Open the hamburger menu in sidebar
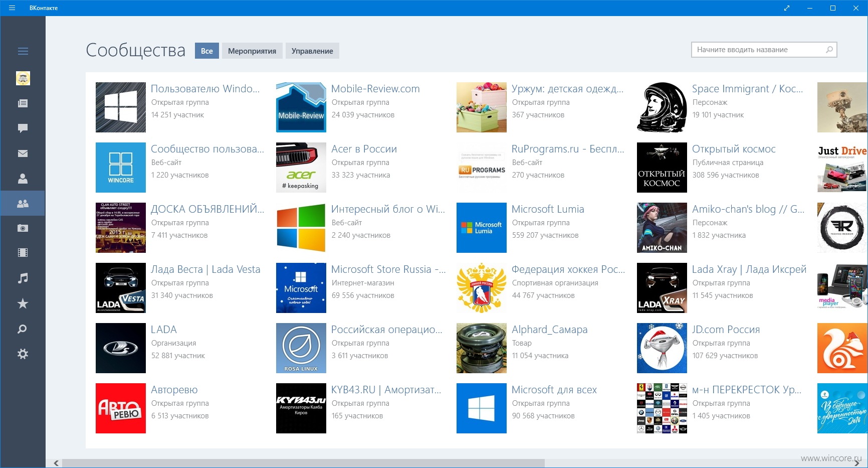The width and height of the screenshot is (868, 468). click(x=23, y=51)
